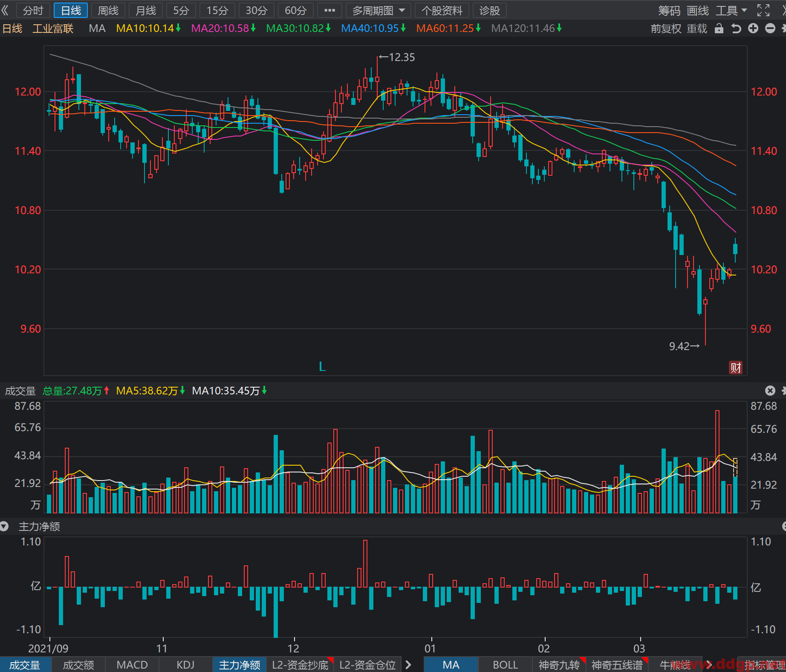Image resolution: width=786 pixels, height=672 pixels.
Task: Select the 成交额 indicator tab
Action: (x=78, y=665)
